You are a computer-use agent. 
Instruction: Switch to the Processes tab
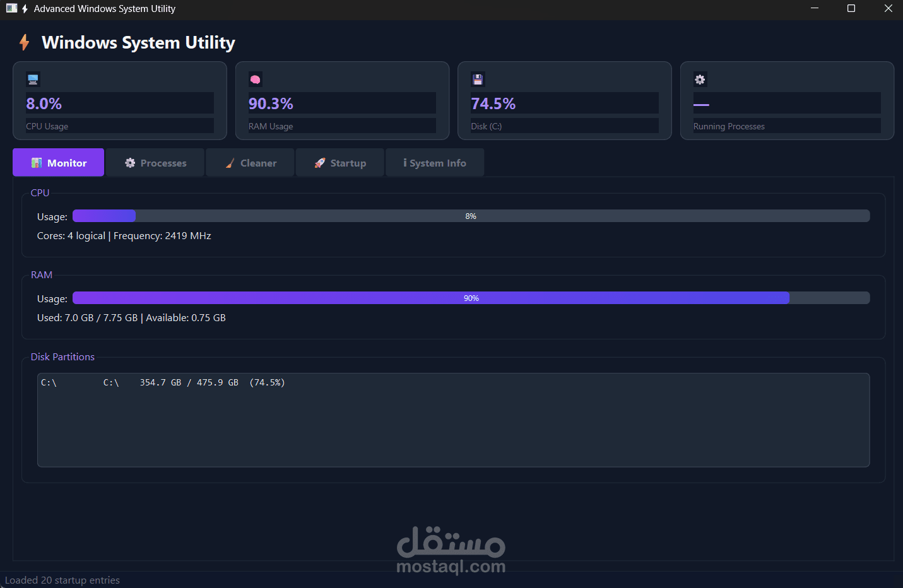click(x=155, y=162)
